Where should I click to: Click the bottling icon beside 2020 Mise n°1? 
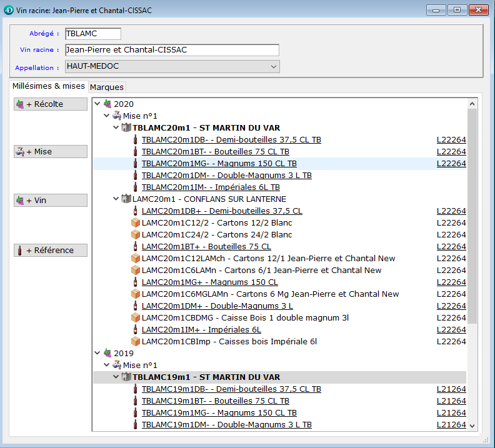pyautogui.click(x=116, y=116)
